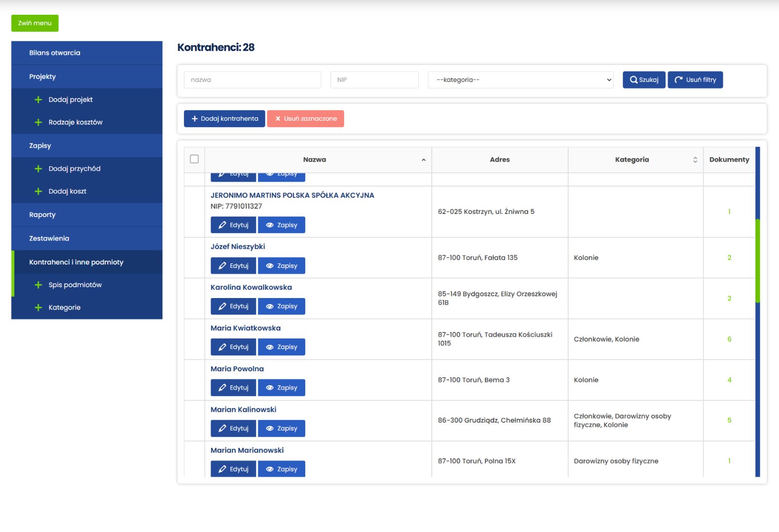779x532 pixels.
Task: Show Zapisy for Maria Kwiatkowska
Action: [x=282, y=347]
